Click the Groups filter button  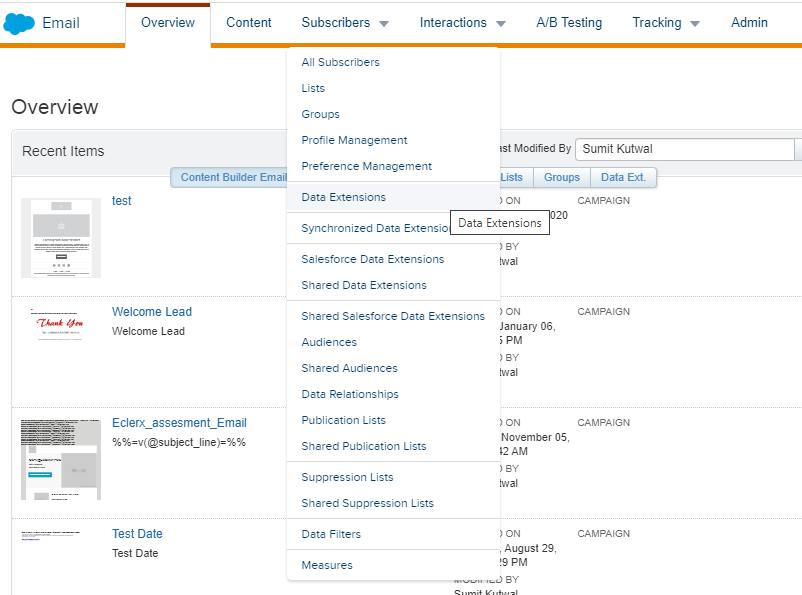(x=561, y=177)
